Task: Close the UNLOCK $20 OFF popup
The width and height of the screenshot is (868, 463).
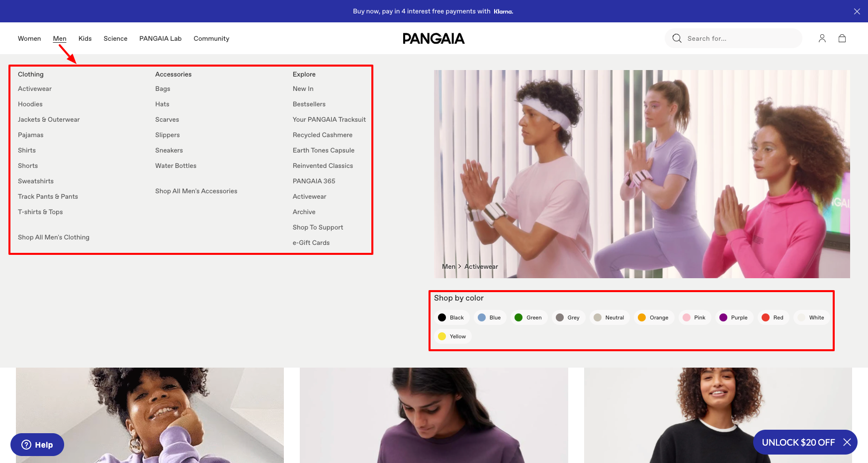Action: coord(847,442)
